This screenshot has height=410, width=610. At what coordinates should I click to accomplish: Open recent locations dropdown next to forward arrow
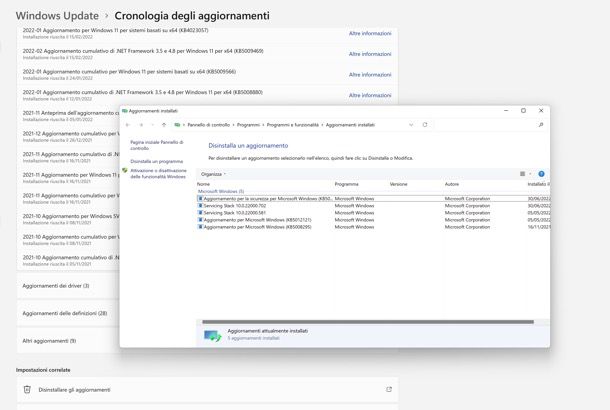[152, 125]
